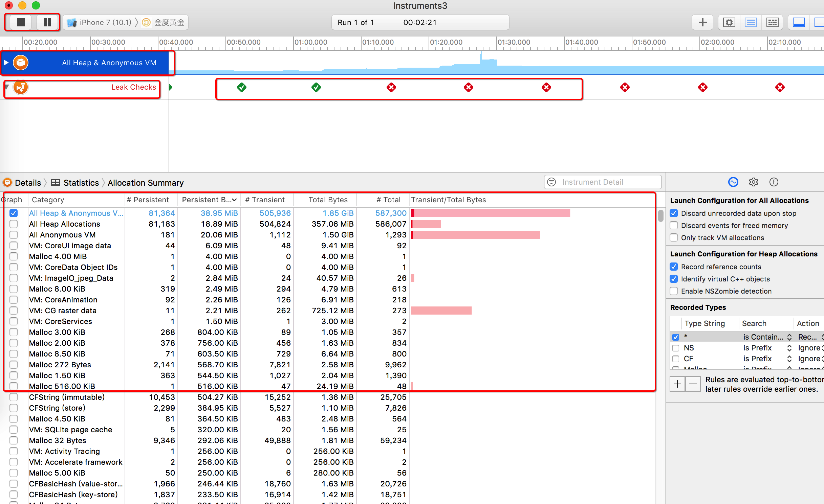Check graph box for All Anonymous VM
Image resolution: width=824 pixels, height=504 pixels.
14,235
